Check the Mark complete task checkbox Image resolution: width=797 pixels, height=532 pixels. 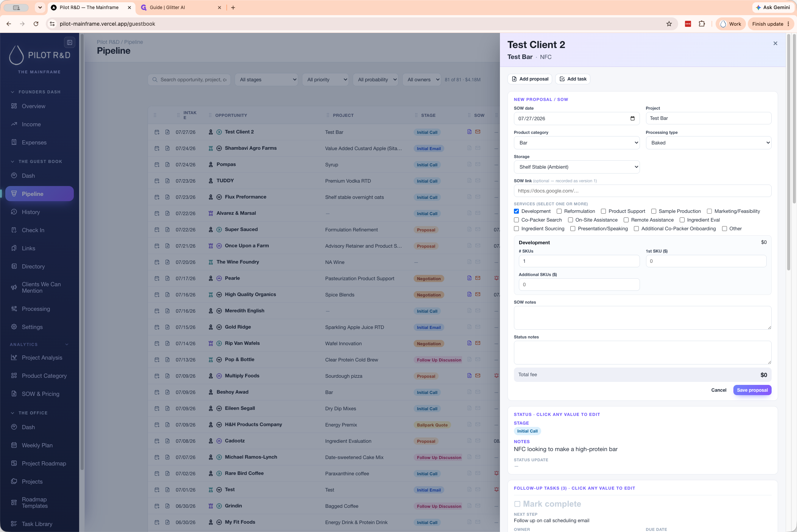click(517, 504)
